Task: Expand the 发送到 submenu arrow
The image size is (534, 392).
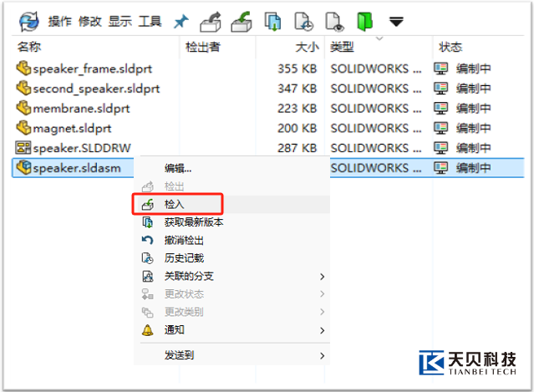Action: [x=323, y=355]
